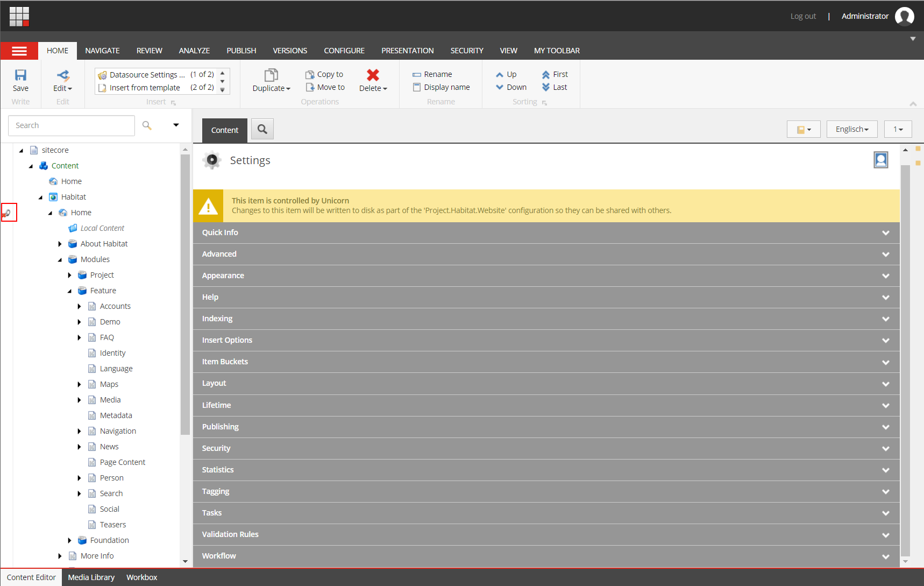
Task: Click the red hamburger menu button
Action: (x=19, y=51)
